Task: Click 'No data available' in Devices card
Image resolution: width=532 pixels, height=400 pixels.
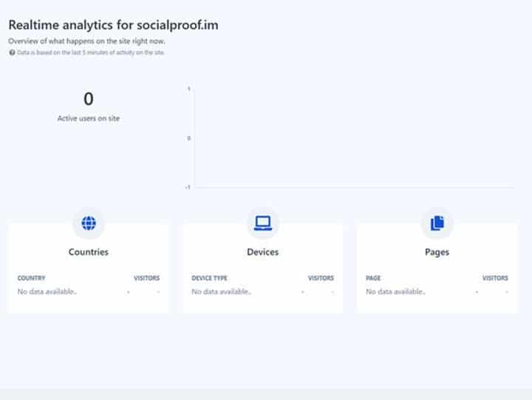Action: click(221, 292)
